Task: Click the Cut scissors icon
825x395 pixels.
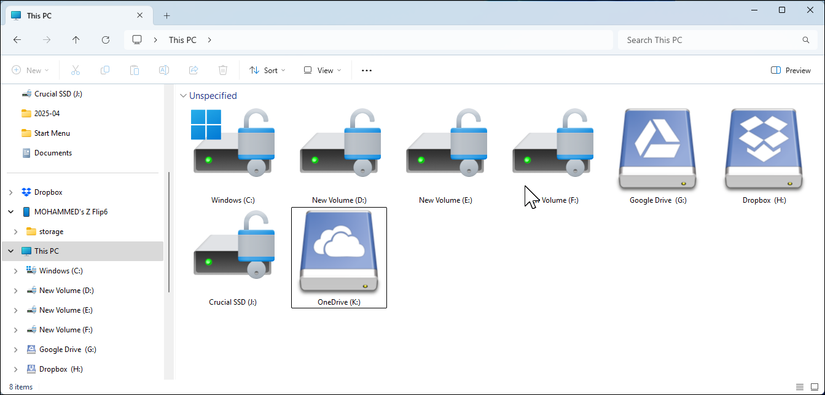Action: 75,70
